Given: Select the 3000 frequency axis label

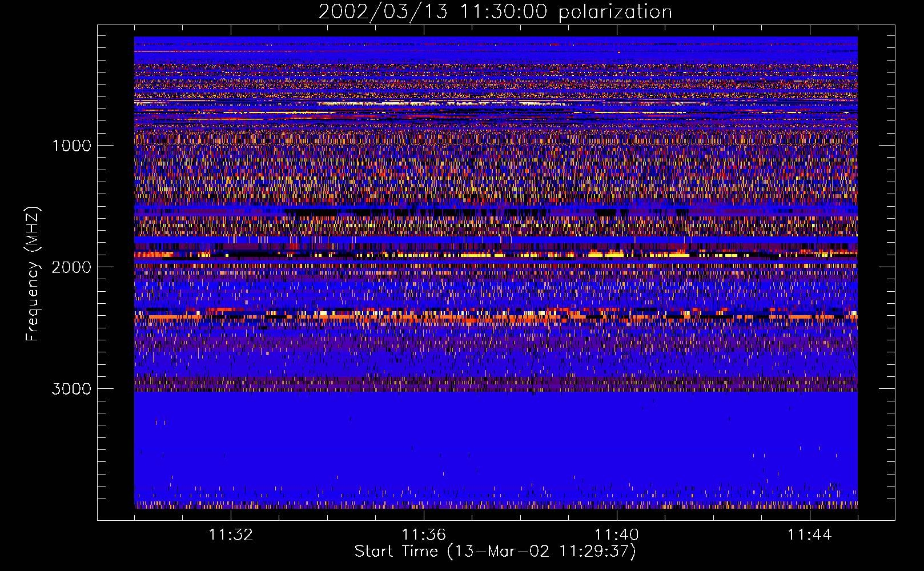Looking at the screenshot, I should 71,389.
